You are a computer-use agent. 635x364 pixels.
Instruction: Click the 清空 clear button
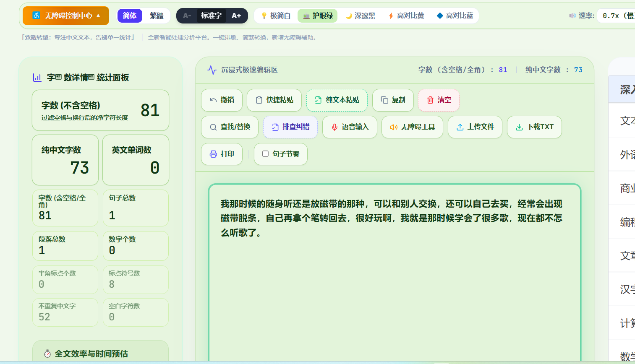tap(439, 100)
